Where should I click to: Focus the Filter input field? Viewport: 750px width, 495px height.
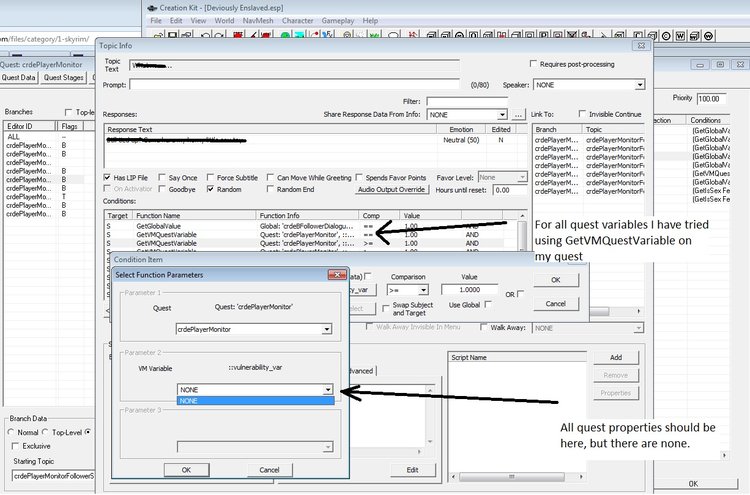pos(467,101)
